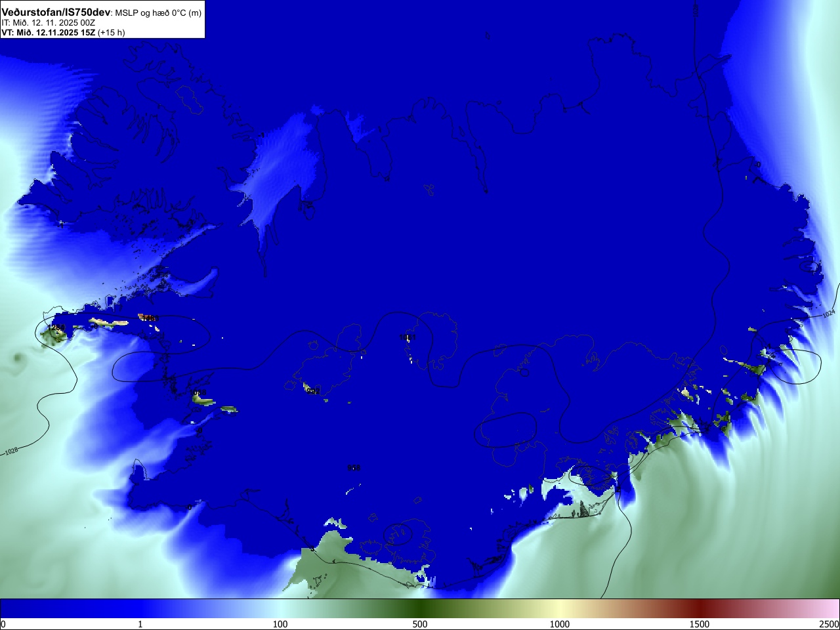Click the 1028 isobar label
The width and height of the screenshot is (840, 630).
11,451
